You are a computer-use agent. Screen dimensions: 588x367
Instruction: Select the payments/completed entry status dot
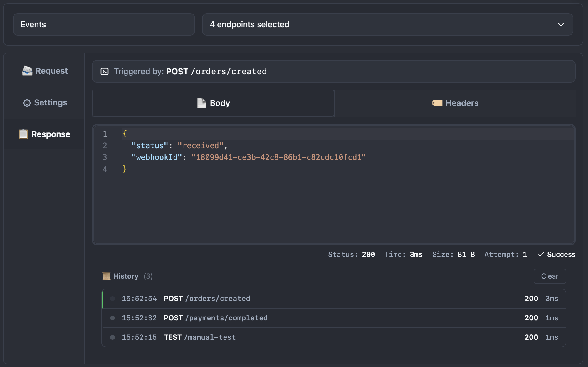pos(112,318)
